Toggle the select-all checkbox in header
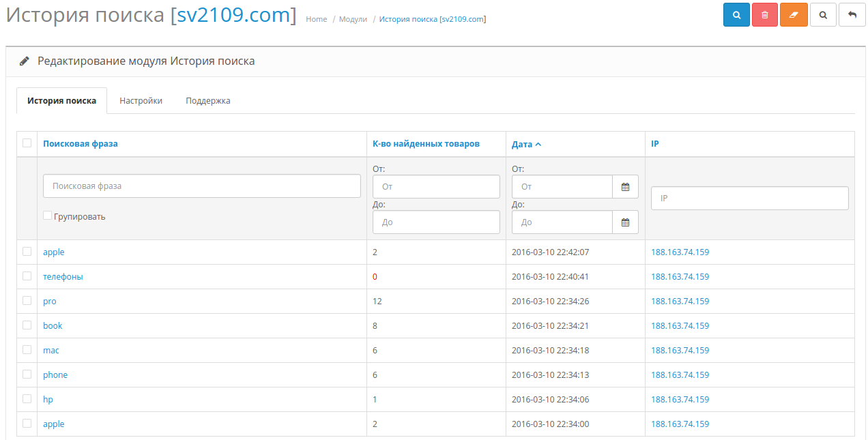The height and width of the screenshot is (440, 868). click(x=27, y=143)
